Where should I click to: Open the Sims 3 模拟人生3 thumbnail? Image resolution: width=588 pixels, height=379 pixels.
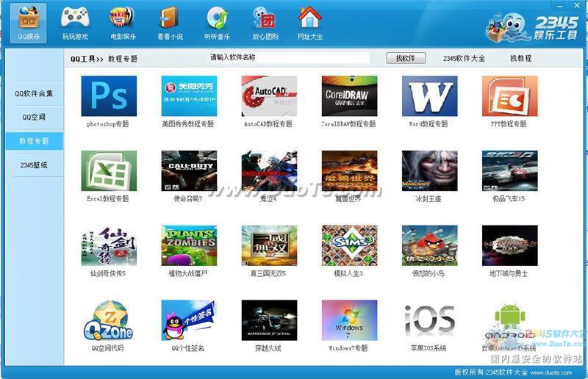(350, 245)
